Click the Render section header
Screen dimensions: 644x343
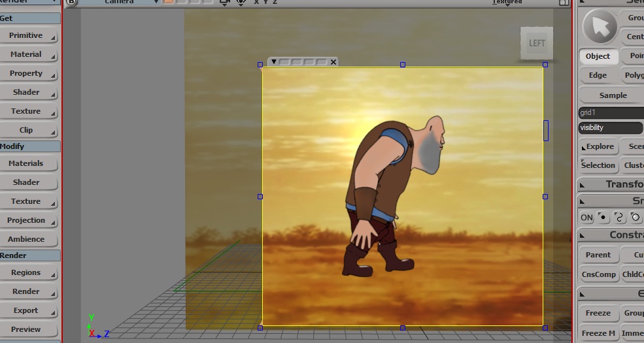pyautogui.click(x=30, y=255)
